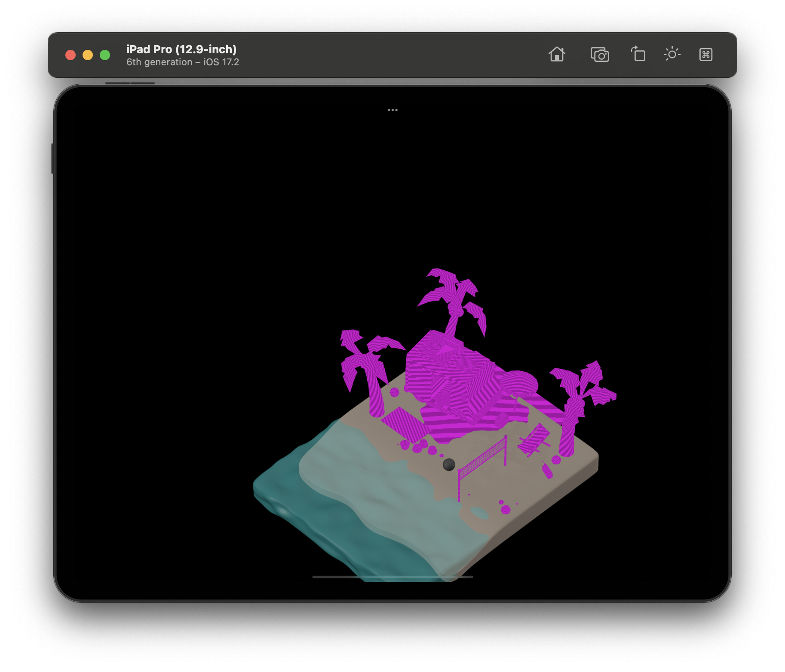
Task: Select the black sphere on the sand
Action: coord(449,464)
